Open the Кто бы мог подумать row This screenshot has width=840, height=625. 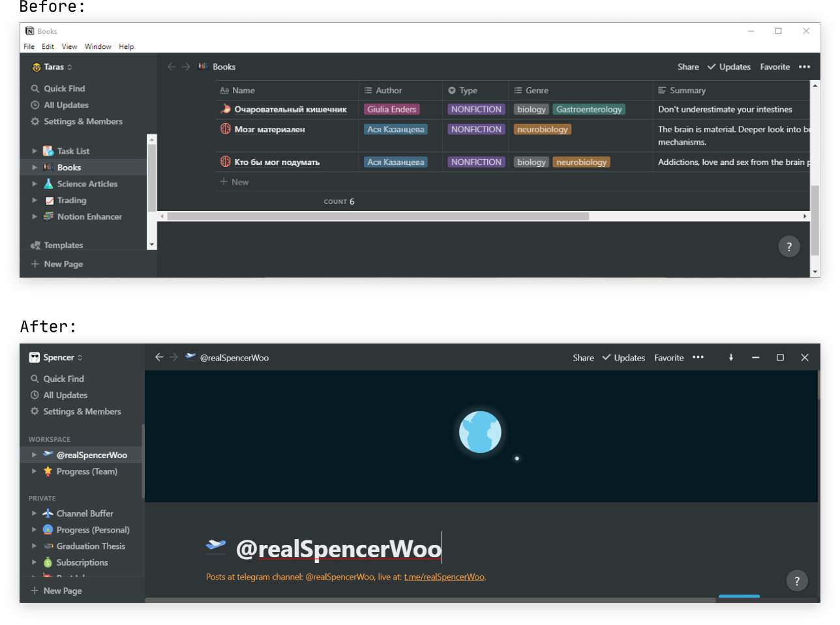pyautogui.click(x=277, y=162)
